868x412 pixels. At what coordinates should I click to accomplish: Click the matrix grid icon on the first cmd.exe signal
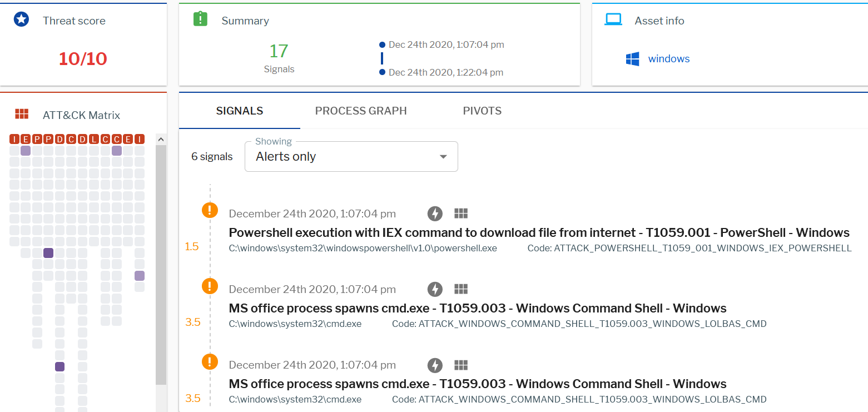click(x=461, y=289)
